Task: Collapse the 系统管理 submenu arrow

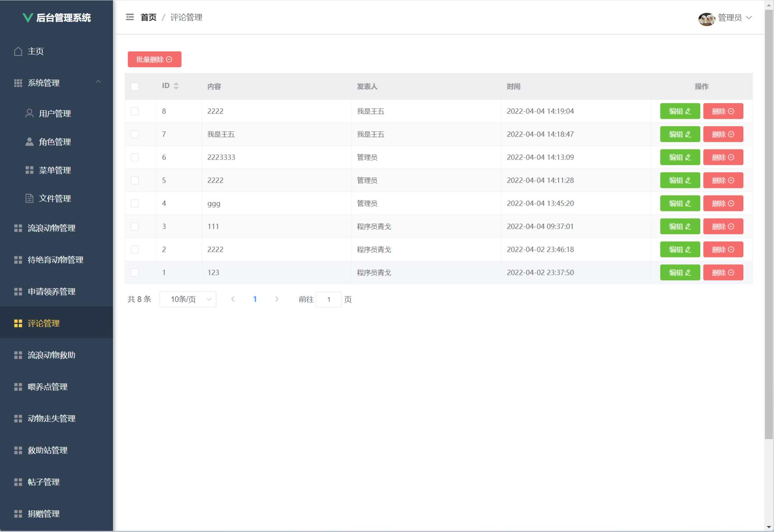Action: [x=98, y=82]
